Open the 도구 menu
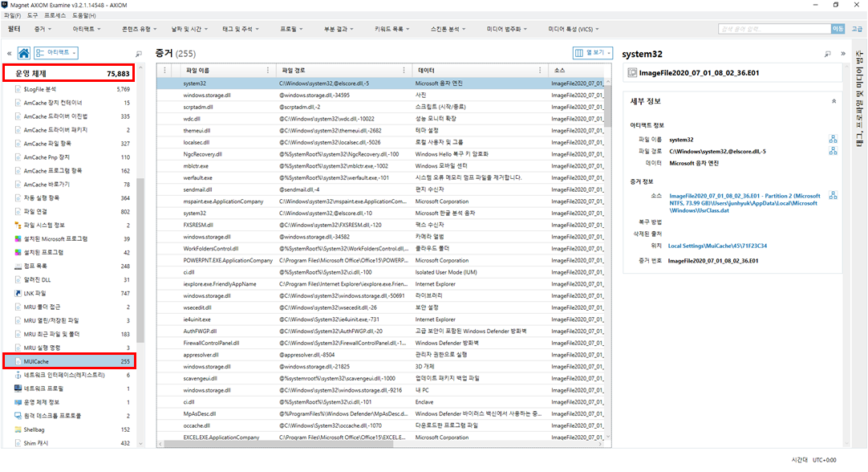 (32, 15)
